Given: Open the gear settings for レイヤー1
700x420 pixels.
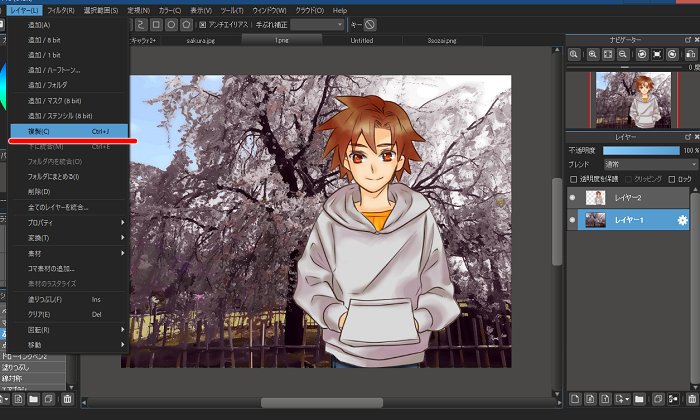Looking at the screenshot, I should [682, 220].
